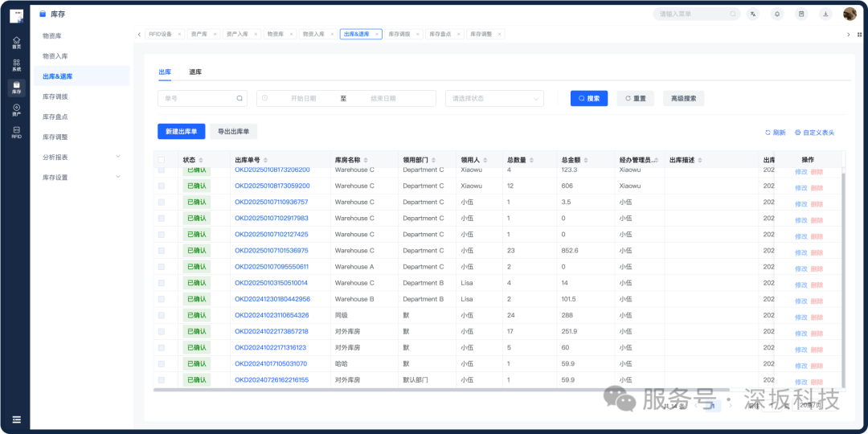This screenshot has height=434, width=868.
Task: Focus the 开始日期 start date field
Action: tap(303, 99)
